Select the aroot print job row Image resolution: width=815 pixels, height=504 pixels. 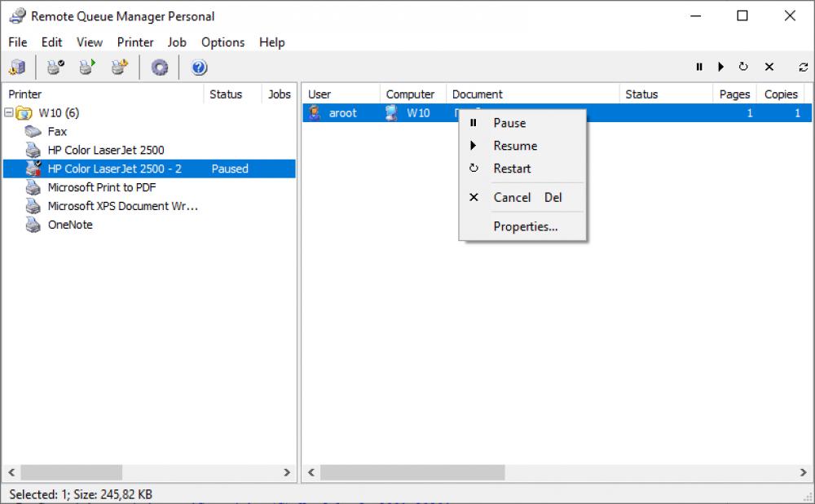(x=342, y=113)
